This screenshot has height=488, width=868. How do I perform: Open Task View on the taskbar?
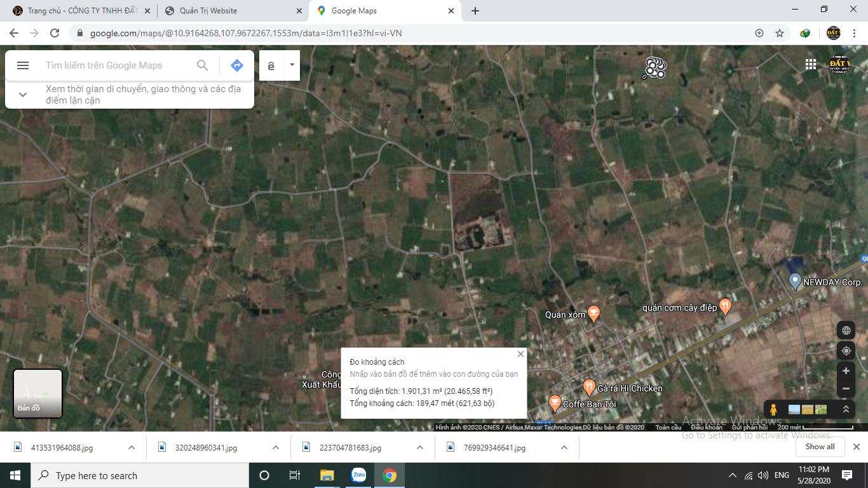coord(295,475)
